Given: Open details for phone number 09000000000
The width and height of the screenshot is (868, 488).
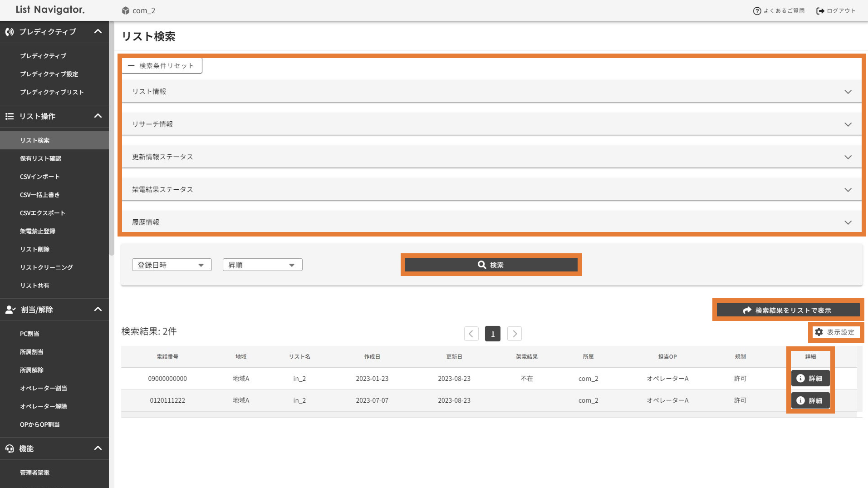Looking at the screenshot, I should point(810,379).
